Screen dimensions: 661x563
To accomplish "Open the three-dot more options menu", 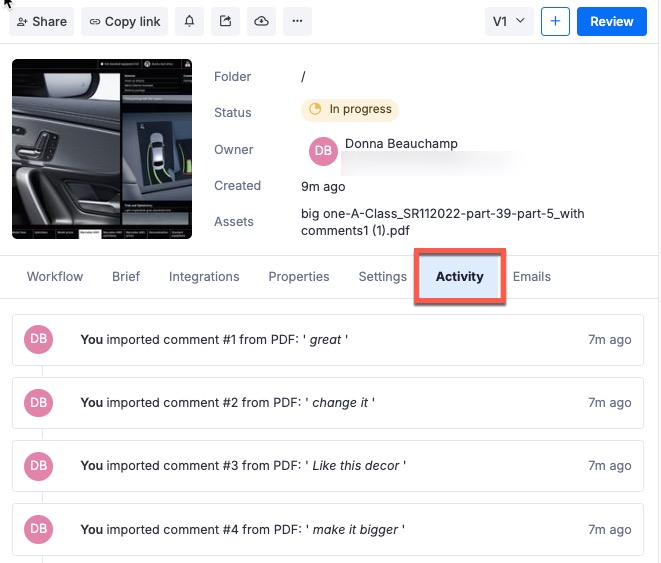I will [297, 21].
